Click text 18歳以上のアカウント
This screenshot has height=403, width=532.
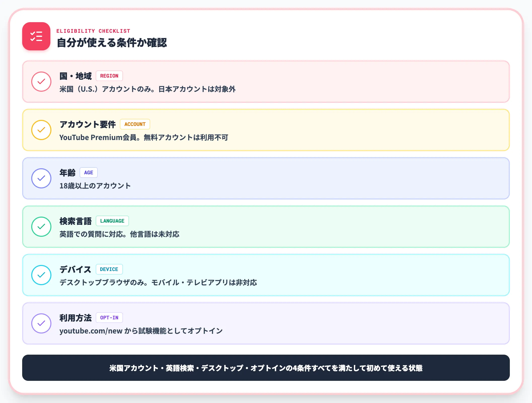(95, 186)
